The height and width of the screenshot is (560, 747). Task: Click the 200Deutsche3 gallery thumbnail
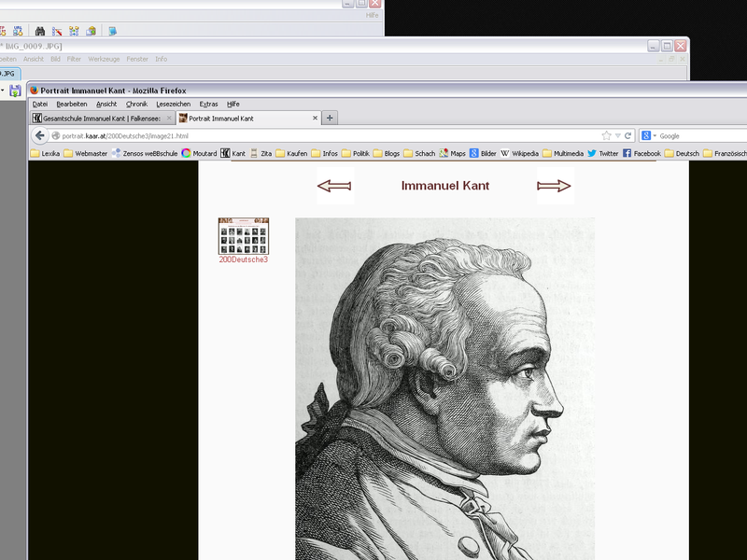pyautogui.click(x=244, y=236)
